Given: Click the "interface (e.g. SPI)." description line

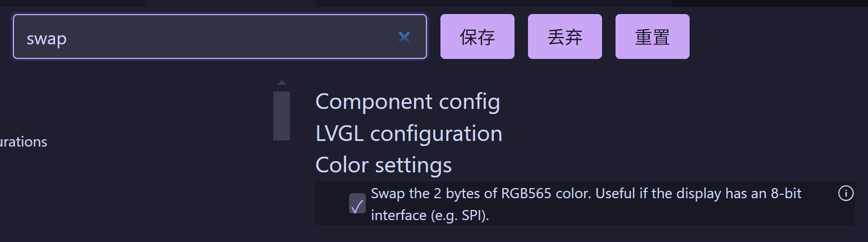Looking at the screenshot, I should [430, 215].
